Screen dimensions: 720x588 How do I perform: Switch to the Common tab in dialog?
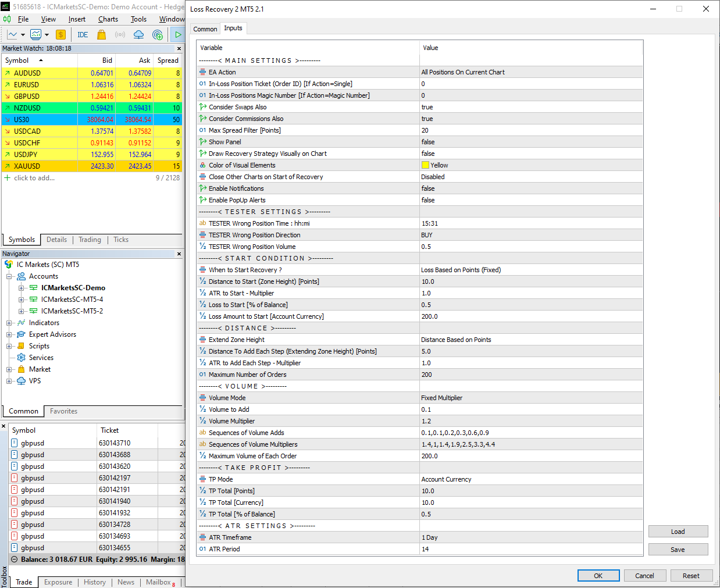tap(205, 29)
